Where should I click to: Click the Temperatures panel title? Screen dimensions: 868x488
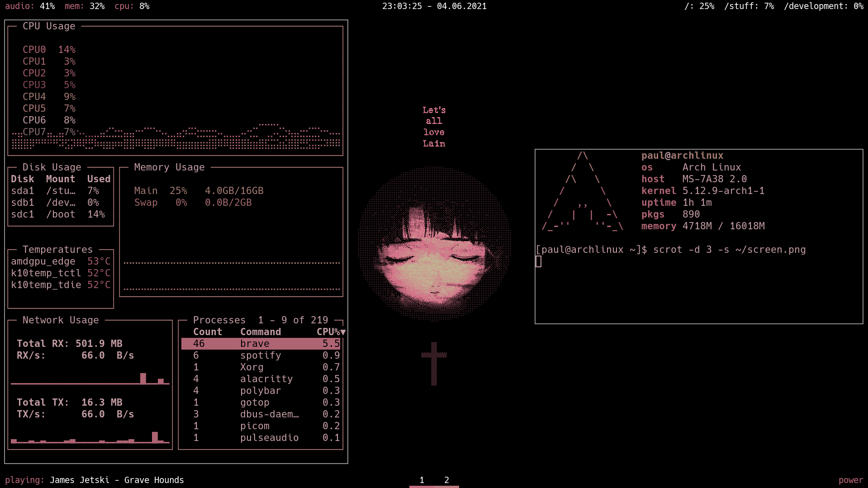(57, 250)
